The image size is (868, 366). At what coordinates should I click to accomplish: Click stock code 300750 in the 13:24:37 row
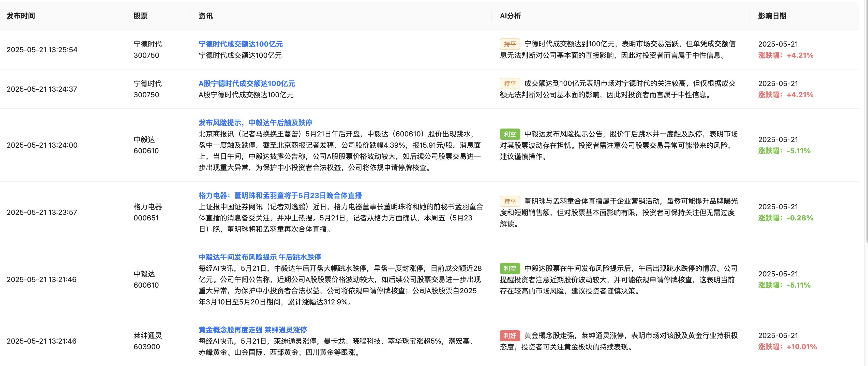(x=146, y=95)
